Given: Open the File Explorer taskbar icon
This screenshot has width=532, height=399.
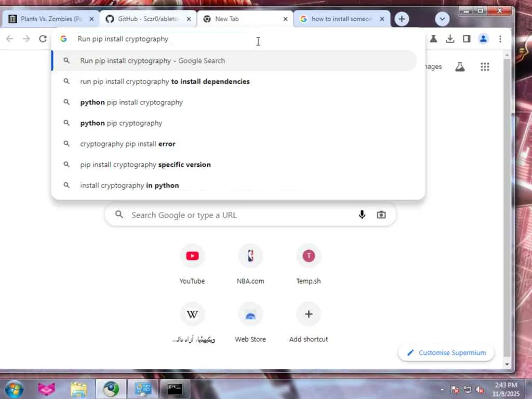Looking at the screenshot, I should tap(79, 389).
